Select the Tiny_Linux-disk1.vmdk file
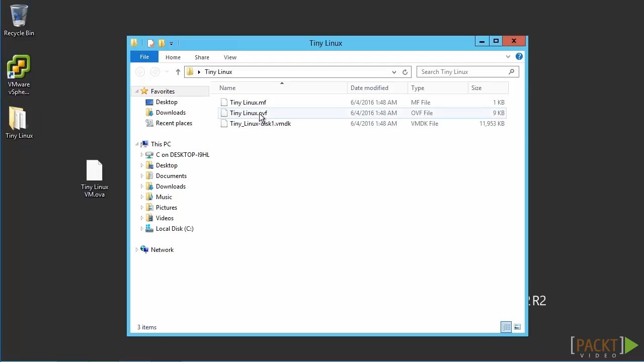644x362 pixels. click(260, 124)
